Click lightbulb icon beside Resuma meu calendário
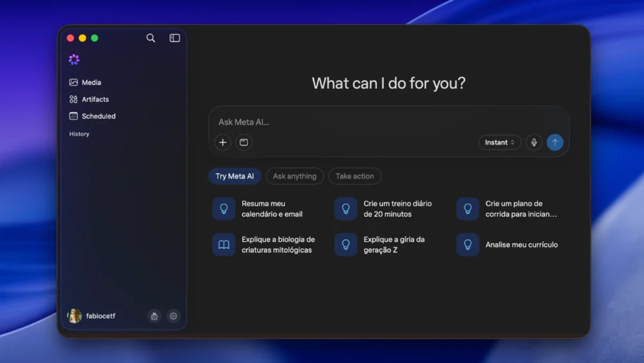The image size is (644, 363). click(224, 209)
